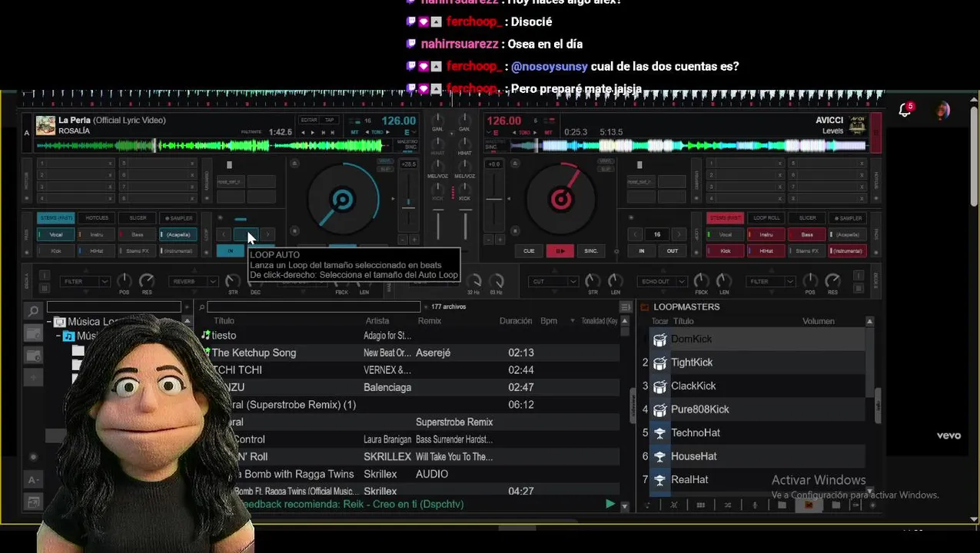Image resolution: width=980 pixels, height=553 pixels.
Task: Double loop size on right deck
Action: pos(679,234)
